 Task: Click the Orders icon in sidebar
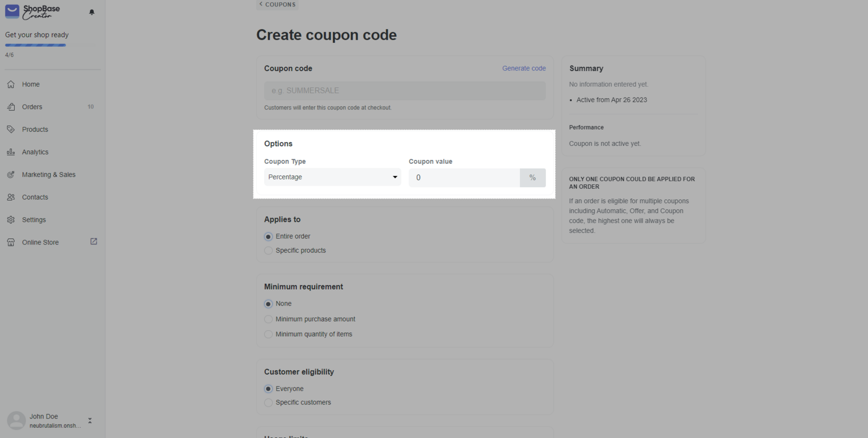click(x=11, y=107)
